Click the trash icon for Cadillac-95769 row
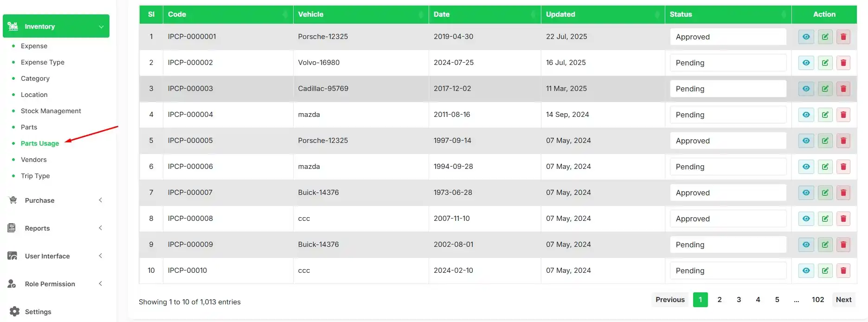Screen dimensions: 868x322 click(x=843, y=89)
